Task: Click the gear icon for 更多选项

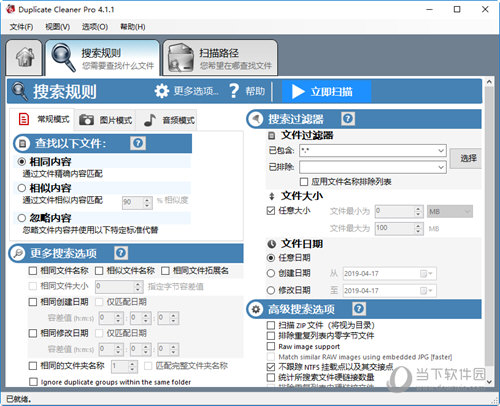Action: pyautogui.click(x=162, y=91)
